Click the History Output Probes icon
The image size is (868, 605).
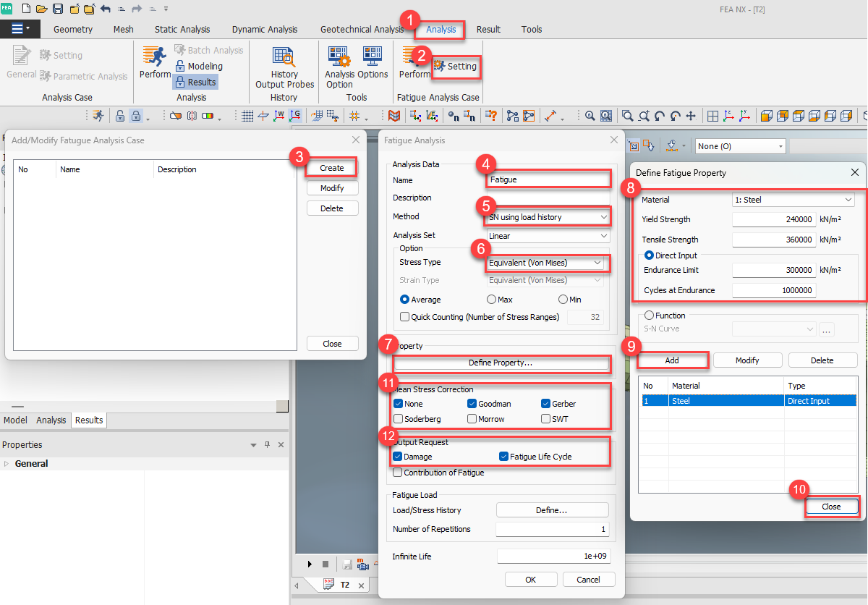click(x=284, y=57)
